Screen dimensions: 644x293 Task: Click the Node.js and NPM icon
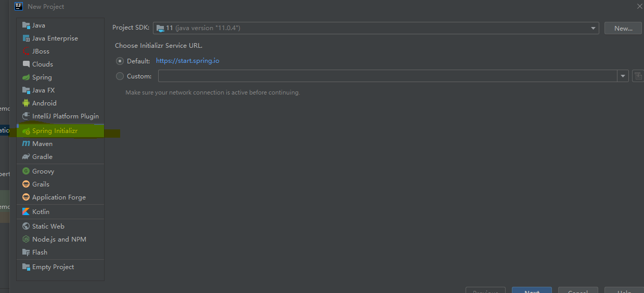pyautogui.click(x=26, y=239)
